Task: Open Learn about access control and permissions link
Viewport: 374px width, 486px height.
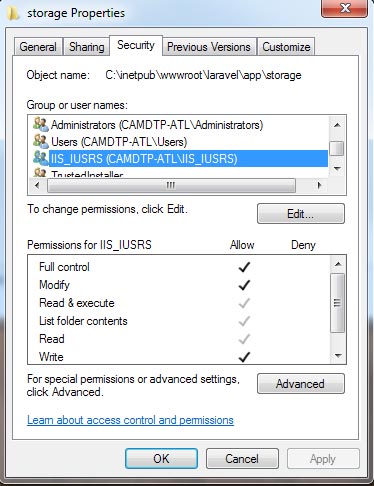Action: coord(130,420)
